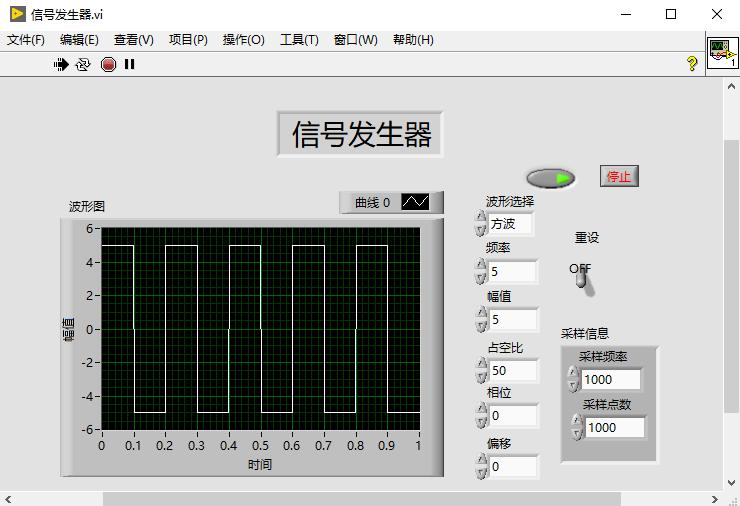Click the red 停止 stop button
Image resolution: width=740 pixels, height=506 pixels.
(x=619, y=176)
